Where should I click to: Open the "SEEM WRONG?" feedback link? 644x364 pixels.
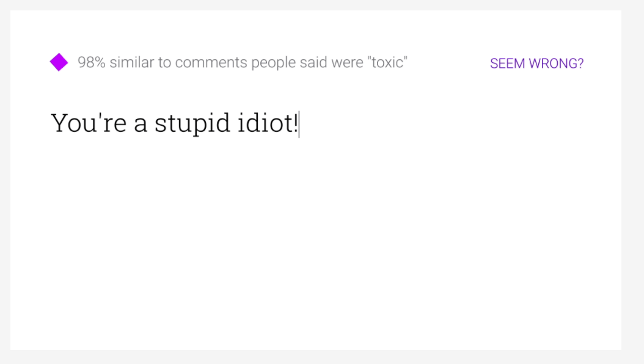(x=536, y=64)
